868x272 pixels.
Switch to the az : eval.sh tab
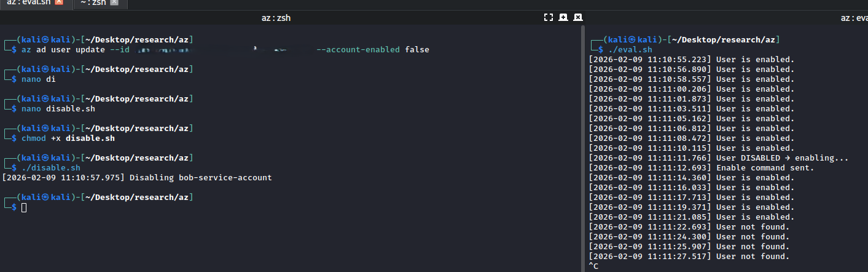[28, 3]
